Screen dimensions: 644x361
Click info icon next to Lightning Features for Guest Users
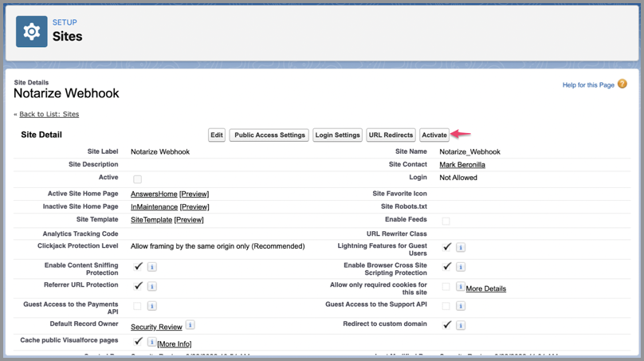(x=461, y=248)
